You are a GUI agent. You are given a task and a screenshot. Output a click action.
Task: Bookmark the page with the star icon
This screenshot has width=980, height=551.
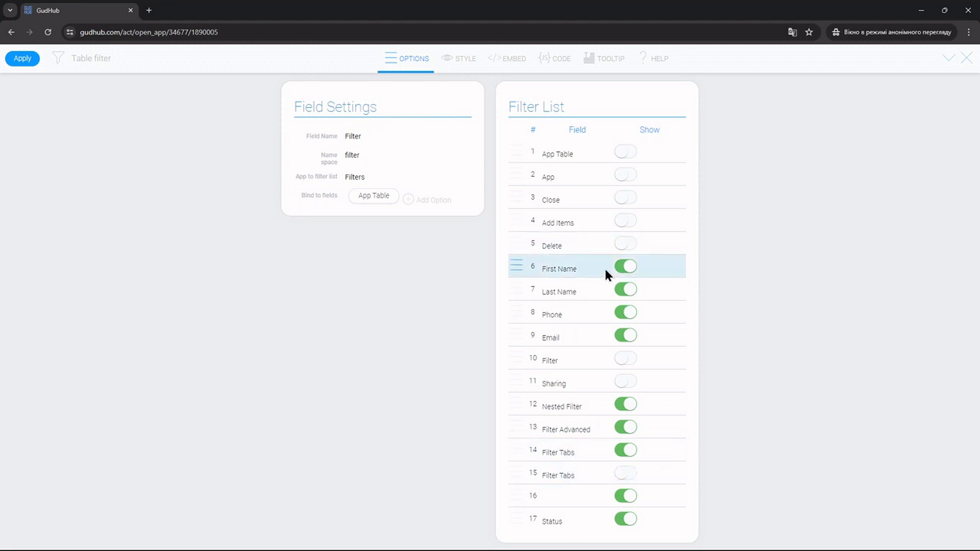[809, 32]
